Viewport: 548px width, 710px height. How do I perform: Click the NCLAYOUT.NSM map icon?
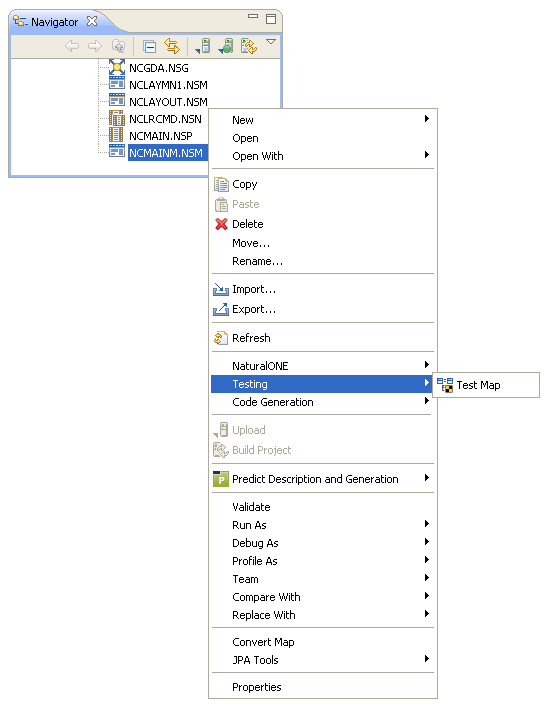[x=117, y=100]
